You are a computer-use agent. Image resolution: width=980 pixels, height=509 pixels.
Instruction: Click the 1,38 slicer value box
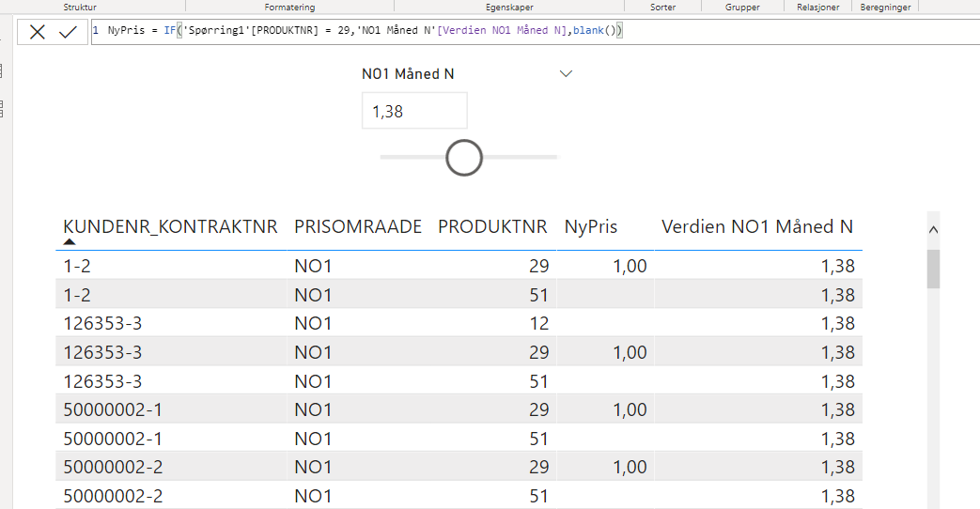(x=414, y=111)
